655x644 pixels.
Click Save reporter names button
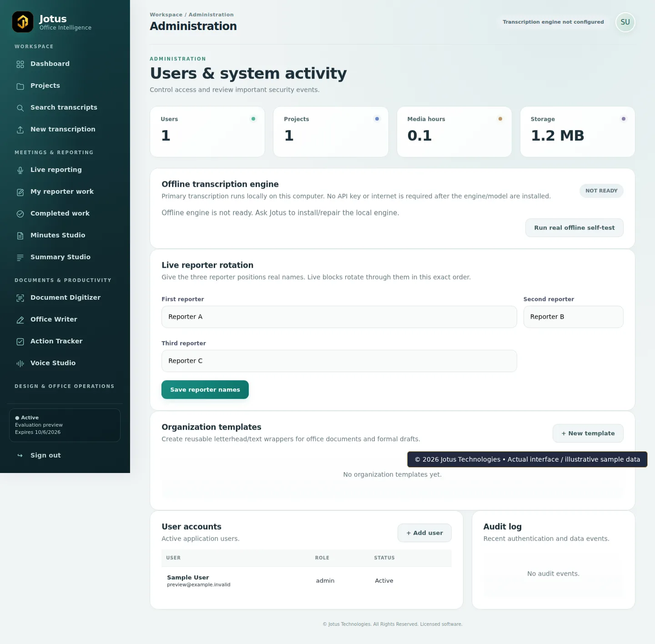tap(205, 390)
